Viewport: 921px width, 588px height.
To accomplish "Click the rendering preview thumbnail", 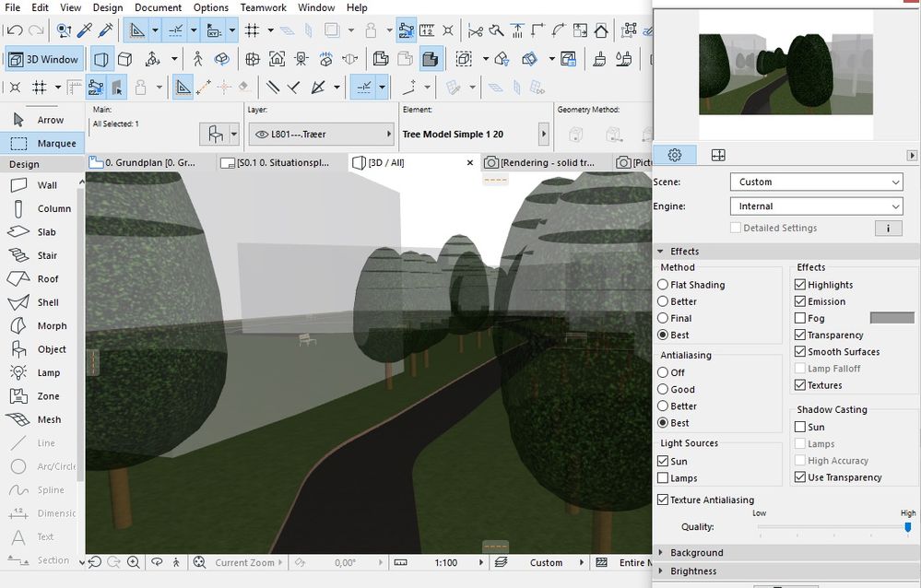I will [785, 74].
